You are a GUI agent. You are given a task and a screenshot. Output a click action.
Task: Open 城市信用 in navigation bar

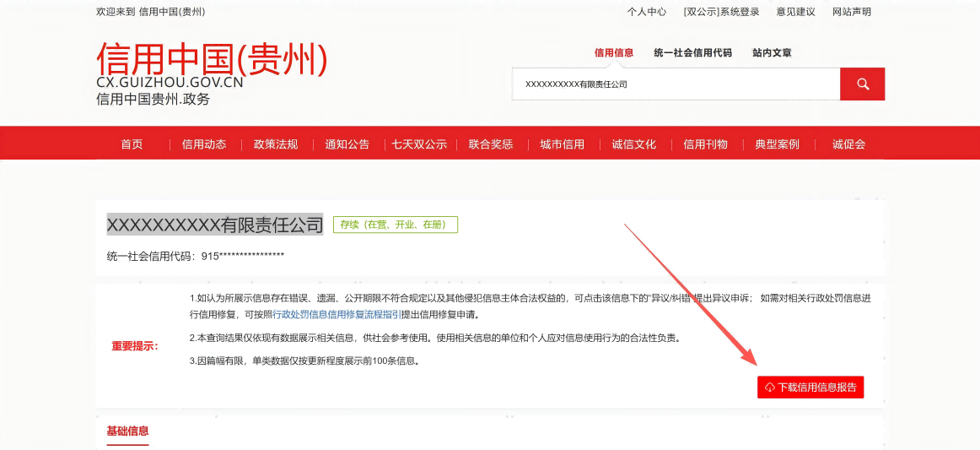[563, 144]
